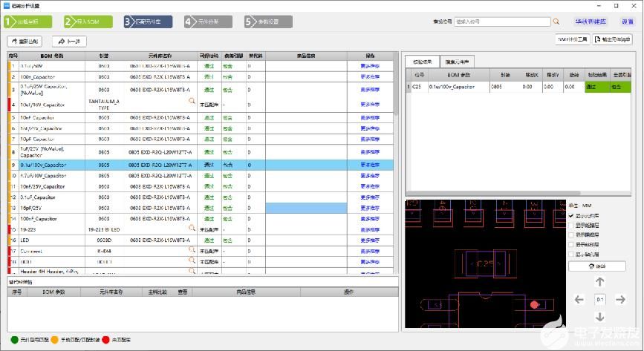Open the settings link at top right
This screenshot has height=351, width=644.
coord(628,22)
